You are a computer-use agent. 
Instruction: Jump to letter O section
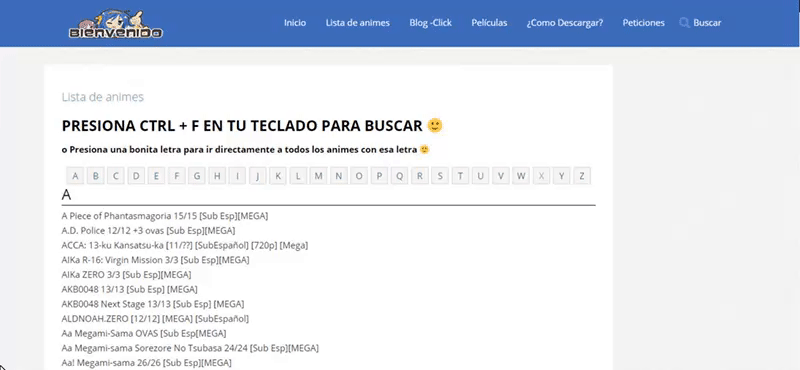359,176
